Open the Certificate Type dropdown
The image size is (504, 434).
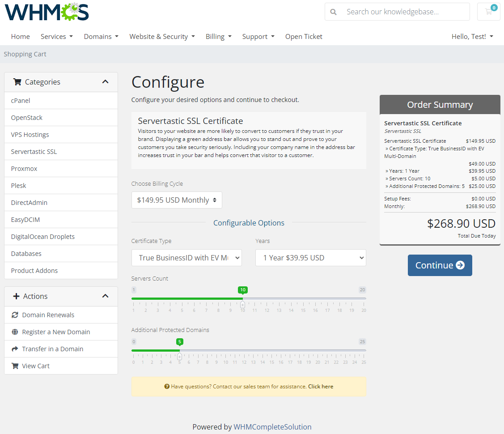click(x=186, y=258)
